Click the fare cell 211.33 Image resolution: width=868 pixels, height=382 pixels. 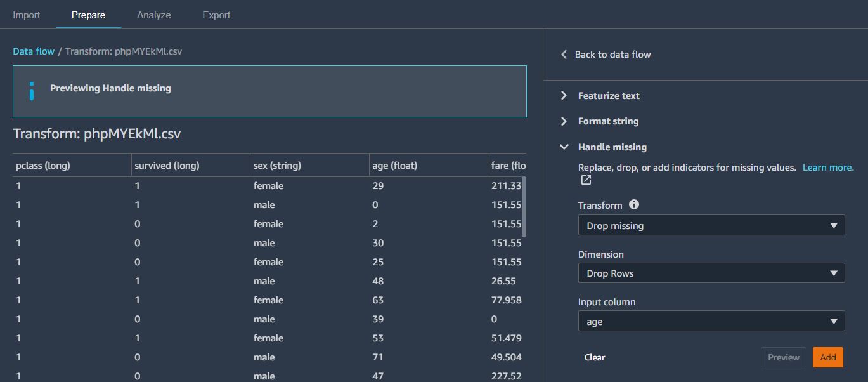point(506,186)
